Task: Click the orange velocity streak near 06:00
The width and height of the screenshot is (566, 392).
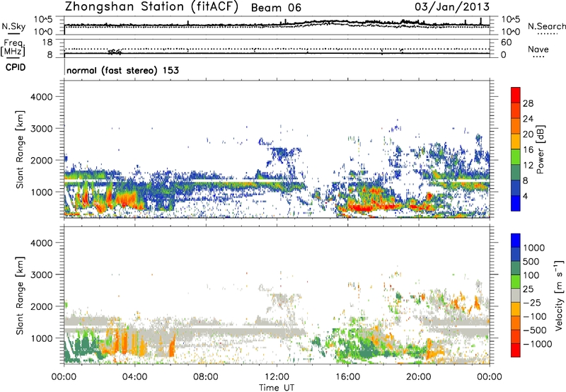Action: [x=173, y=346]
